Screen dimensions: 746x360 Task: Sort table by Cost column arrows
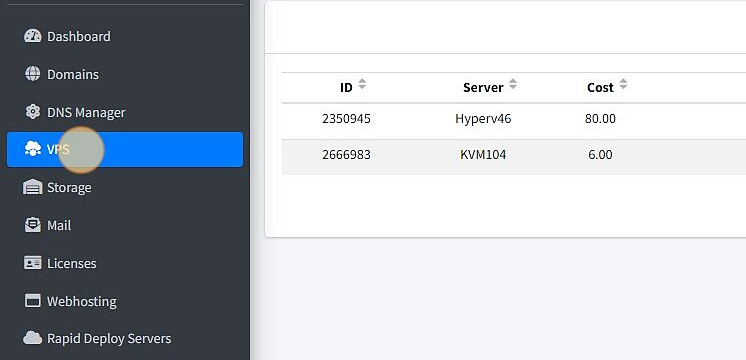click(623, 84)
